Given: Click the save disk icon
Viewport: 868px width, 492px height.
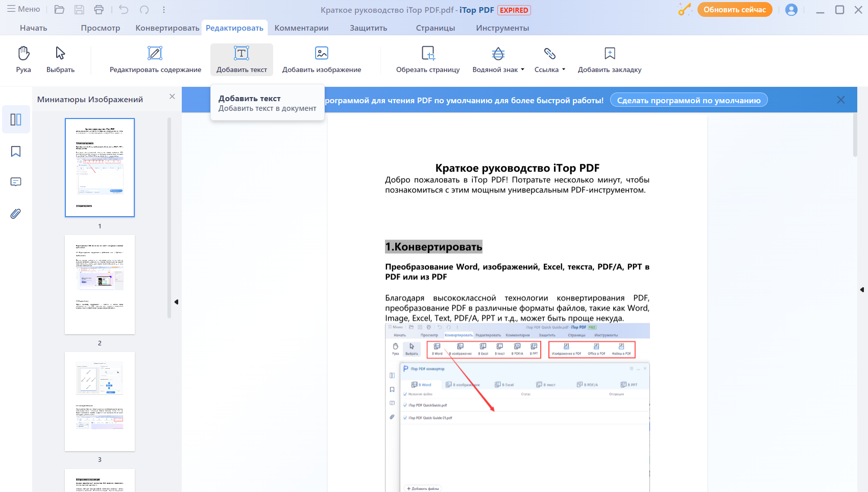Looking at the screenshot, I should 79,10.
